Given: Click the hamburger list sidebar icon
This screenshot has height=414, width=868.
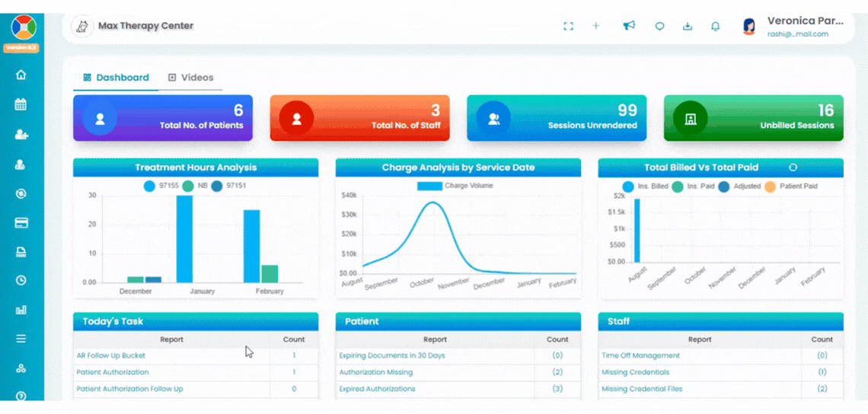Looking at the screenshot, I should point(21,339).
